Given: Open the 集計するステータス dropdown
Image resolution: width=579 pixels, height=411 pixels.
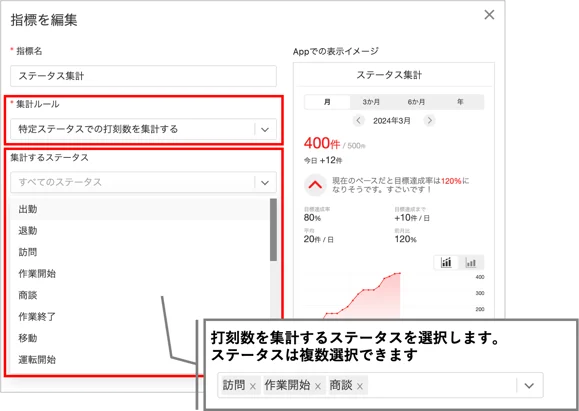Looking at the screenshot, I should pyautogui.click(x=143, y=182).
